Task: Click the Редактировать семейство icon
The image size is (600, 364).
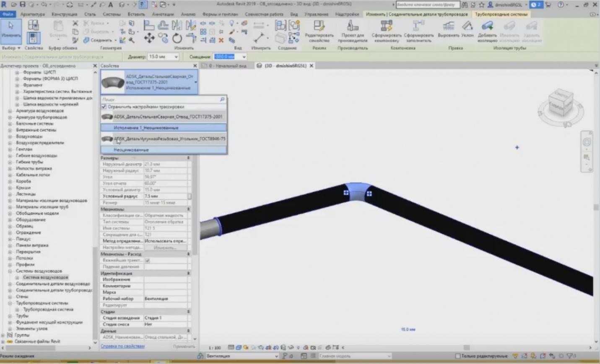Action: [x=319, y=26]
